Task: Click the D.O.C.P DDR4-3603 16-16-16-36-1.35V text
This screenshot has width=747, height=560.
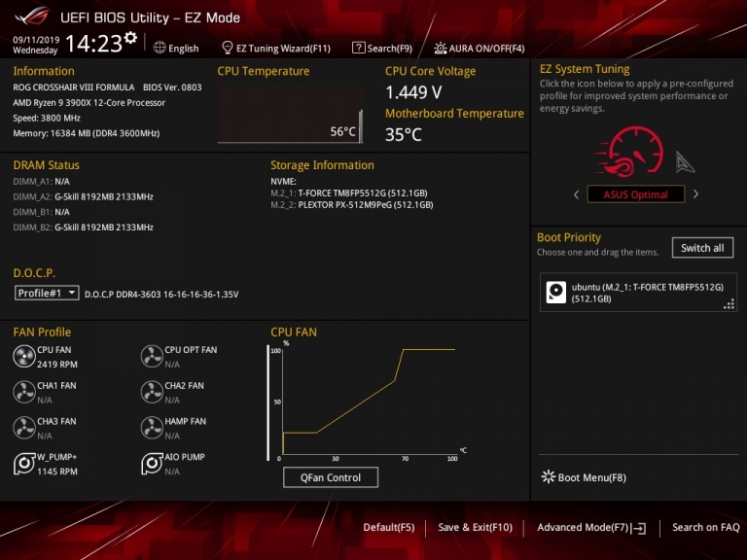Action: (161, 295)
